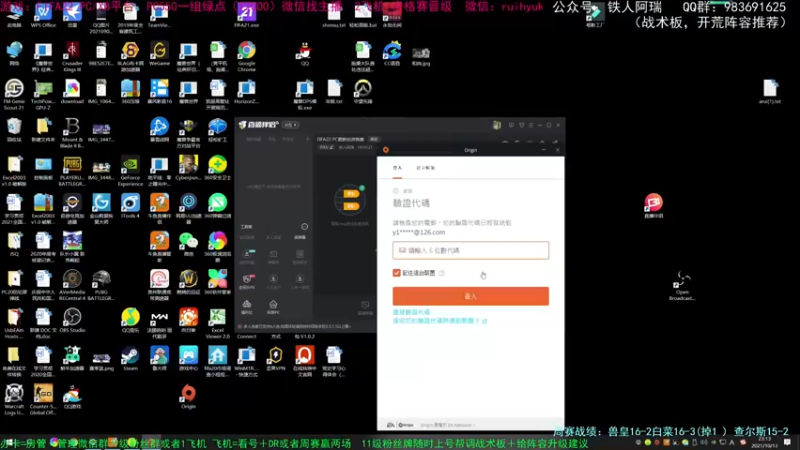Select the first login tab in Origin
The width and height of the screenshot is (800, 450).
point(397,168)
